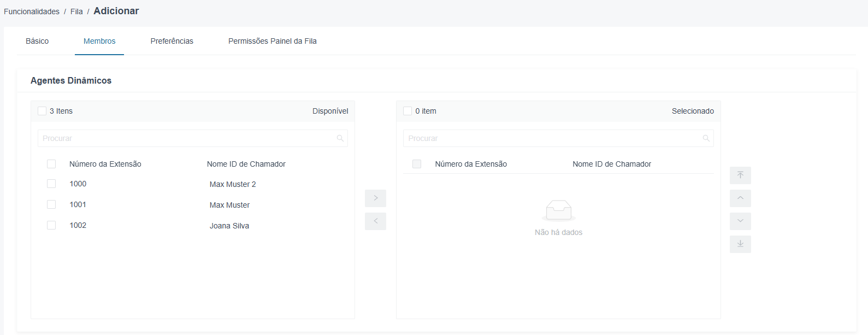Click the move-to-top arrow button
The width and height of the screenshot is (868, 335).
point(740,175)
